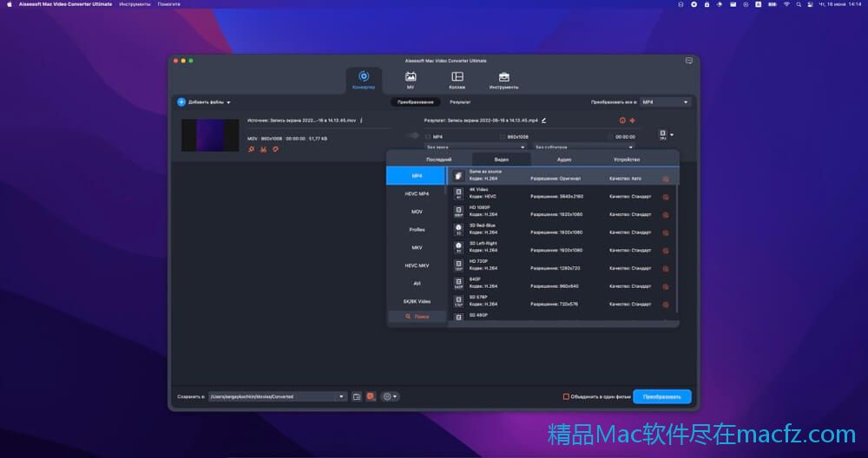The height and width of the screenshot is (458, 868).
Task: Edit settings gear for 640P
Action: (x=666, y=286)
